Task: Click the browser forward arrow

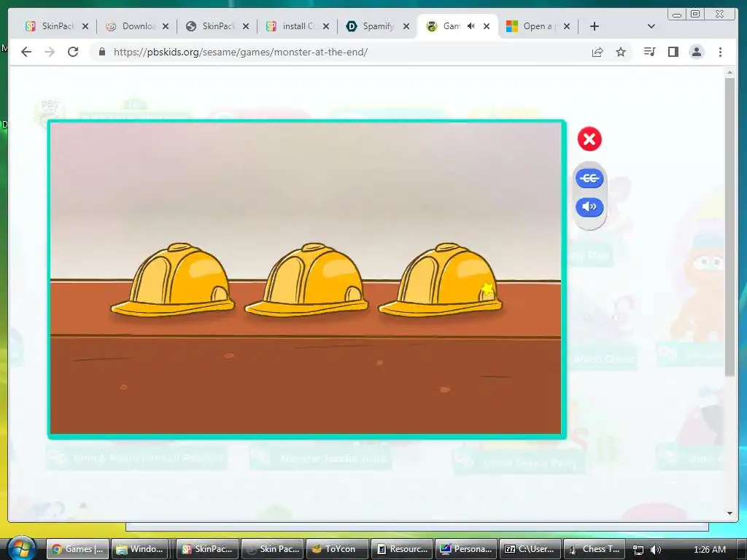Action: click(x=50, y=52)
